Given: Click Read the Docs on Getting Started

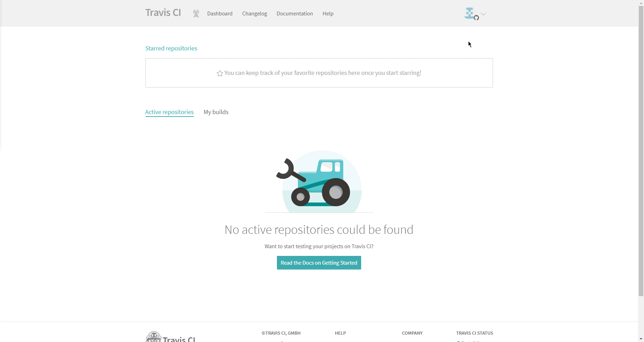Looking at the screenshot, I should [x=319, y=263].
